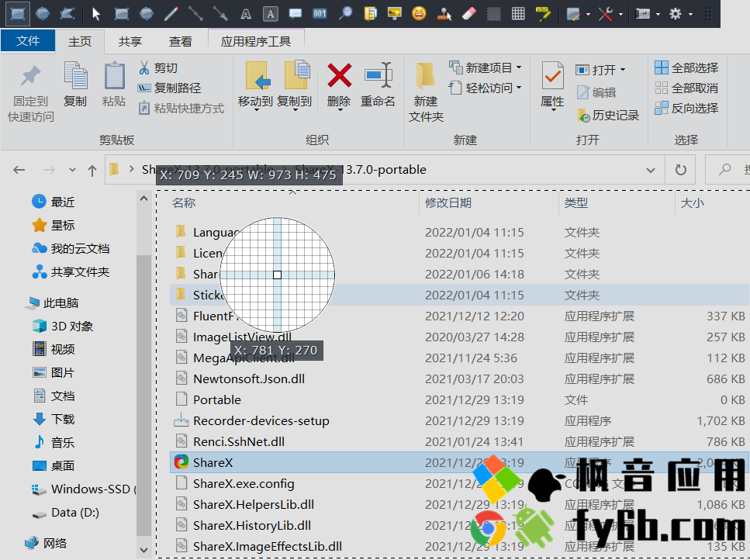This screenshot has width=750, height=560.
Task: Open 下载 (Downloads) in the sidebar
Action: 54,420
